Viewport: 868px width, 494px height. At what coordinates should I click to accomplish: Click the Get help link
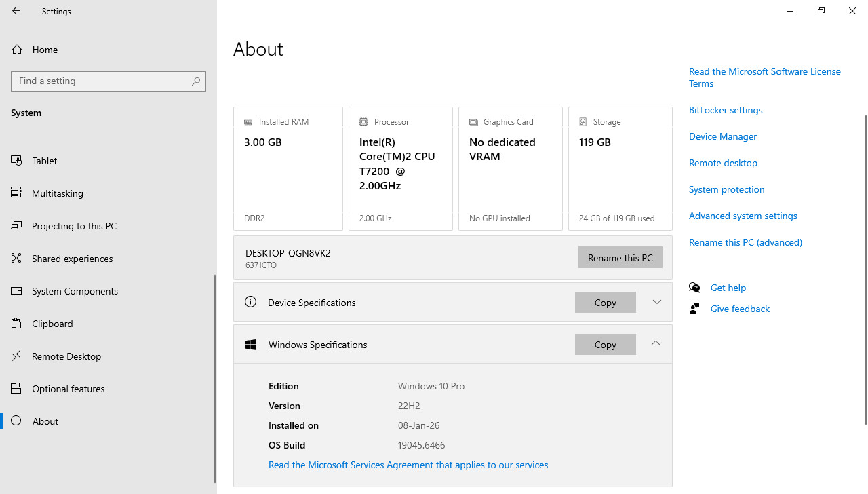(x=728, y=288)
